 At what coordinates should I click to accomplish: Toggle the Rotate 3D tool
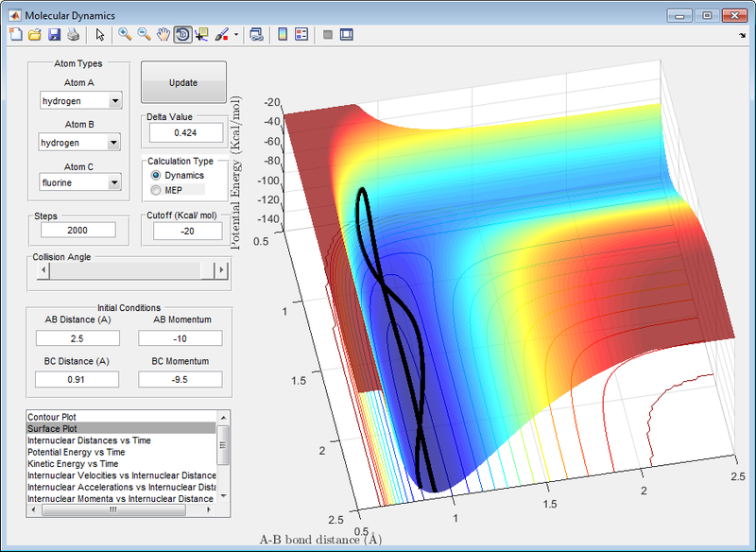(182, 35)
